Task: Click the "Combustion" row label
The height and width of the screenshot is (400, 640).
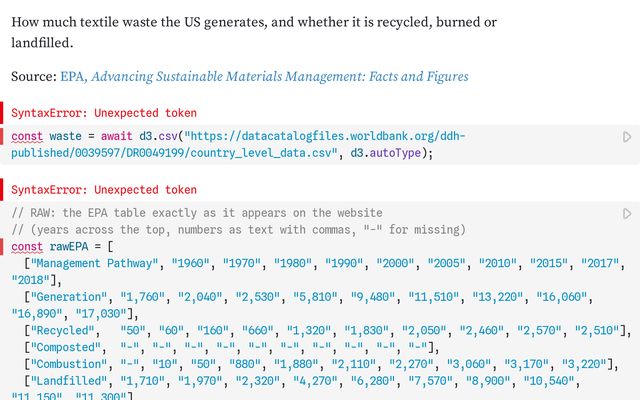Action: click(x=69, y=364)
